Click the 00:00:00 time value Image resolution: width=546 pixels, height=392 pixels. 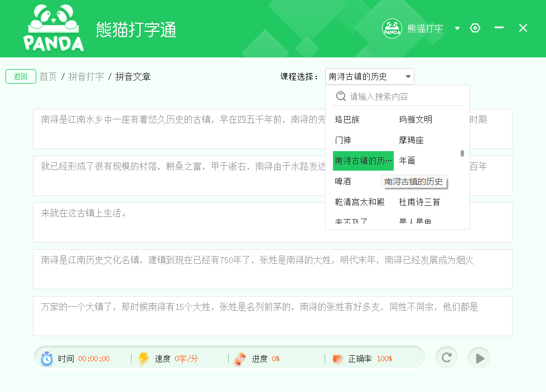pyautogui.click(x=94, y=359)
